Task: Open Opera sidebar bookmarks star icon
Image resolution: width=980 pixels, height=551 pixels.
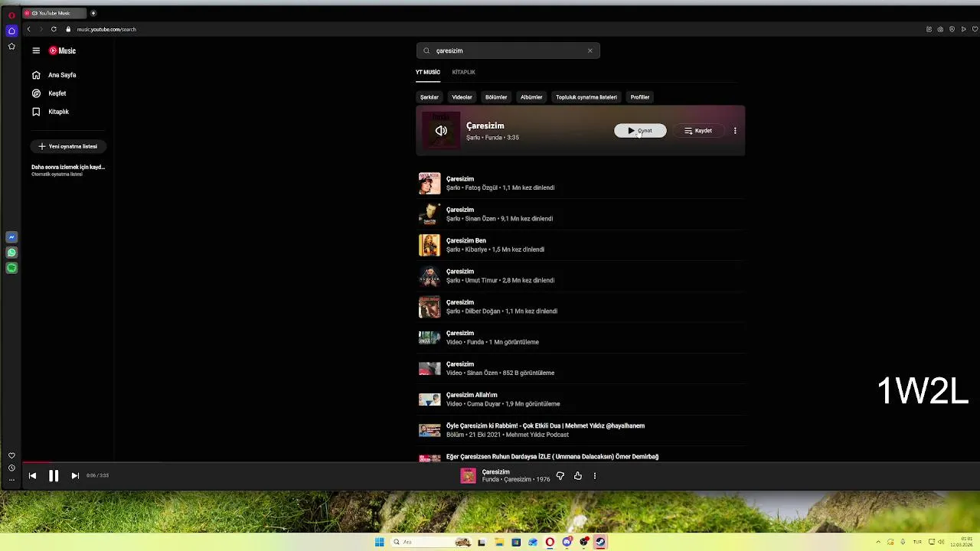Action: coord(11,47)
